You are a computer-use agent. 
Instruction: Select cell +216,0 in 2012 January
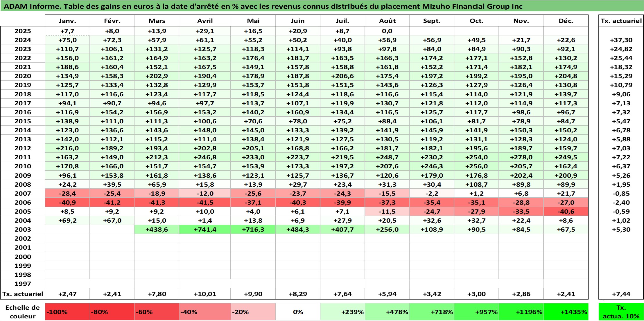(x=67, y=148)
